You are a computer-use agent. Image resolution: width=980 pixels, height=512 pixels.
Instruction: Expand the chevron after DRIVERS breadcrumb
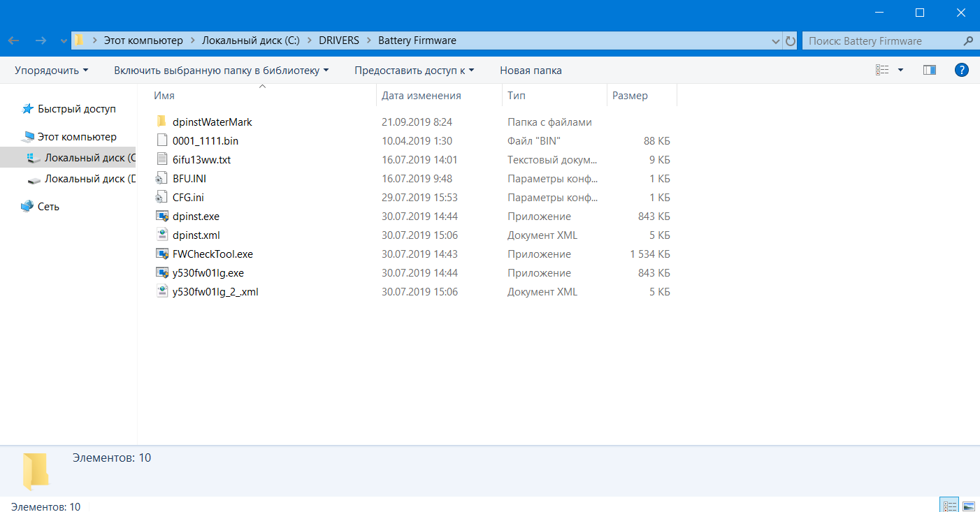pyautogui.click(x=368, y=41)
